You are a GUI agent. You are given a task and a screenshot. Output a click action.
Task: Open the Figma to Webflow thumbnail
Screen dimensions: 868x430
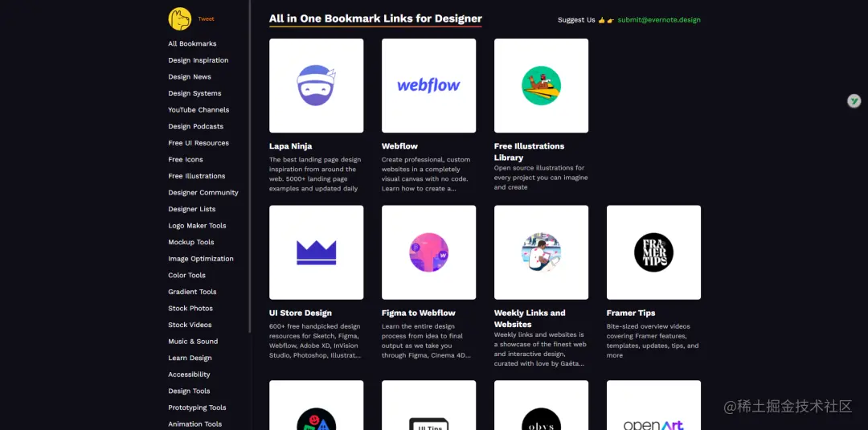(x=428, y=252)
